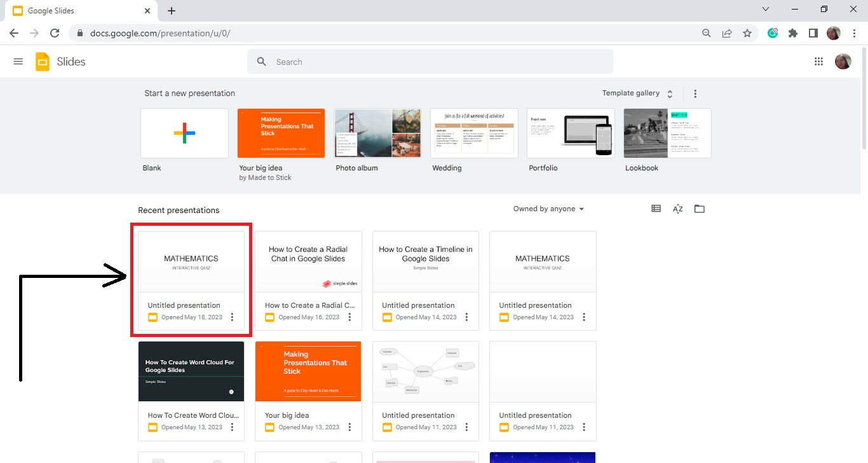Open more options for presentation opened May 18
Screen dimensions: 868x463
coord(233,317)
